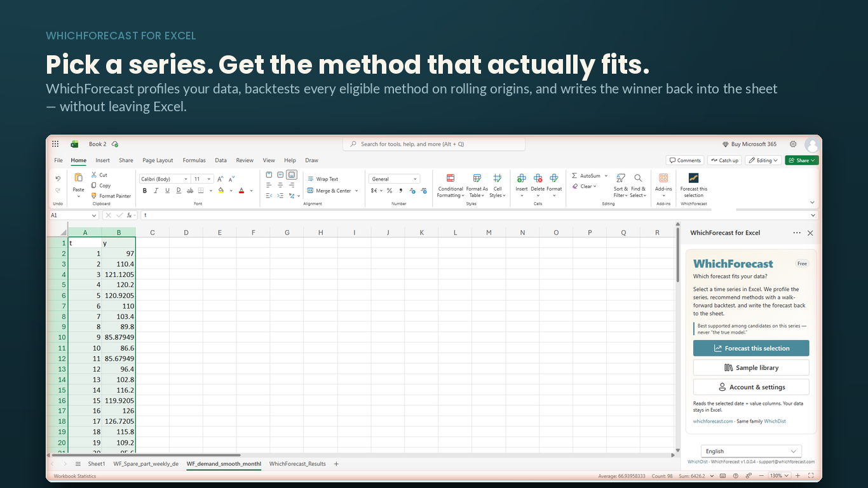Open the General number format dropdown
The height and width of the screenshot is (488, 868).
click(x=395, y=179)
